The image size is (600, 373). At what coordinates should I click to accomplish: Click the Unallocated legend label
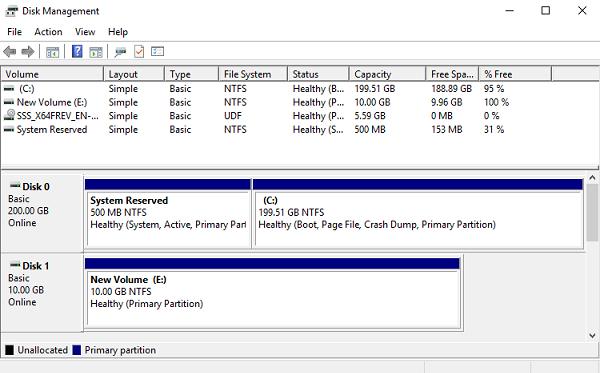click(x=42, y=350)
